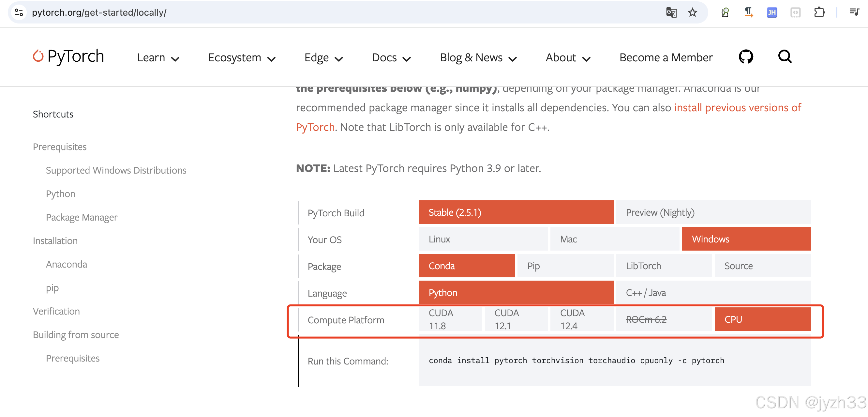Open the media control playlist icon
Image resolution: width=868 pixels, height=417 pixels.
pyautogui.click(x=854, y=12)
